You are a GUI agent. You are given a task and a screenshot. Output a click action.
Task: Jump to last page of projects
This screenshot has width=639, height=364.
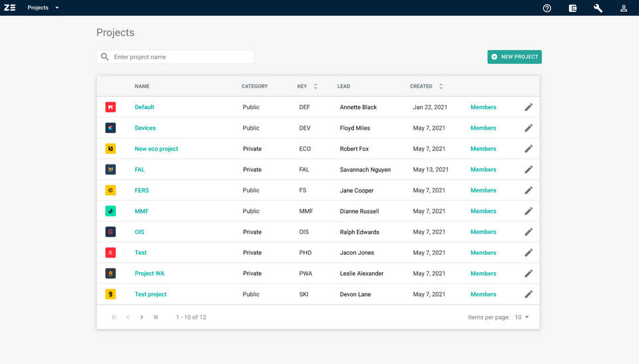pos(155,317)
